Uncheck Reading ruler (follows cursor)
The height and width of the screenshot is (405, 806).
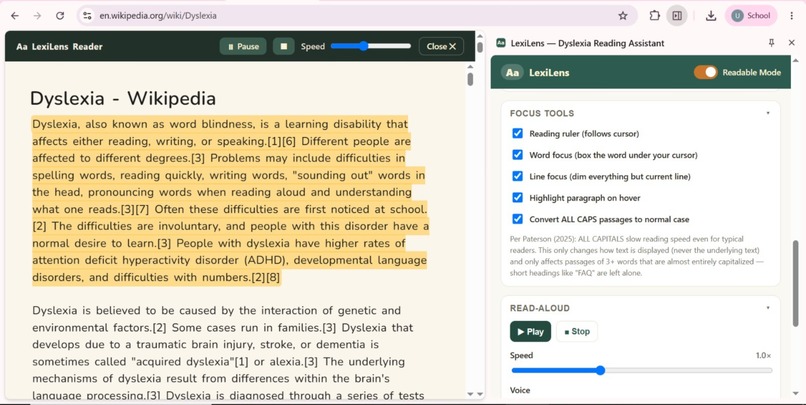click(x=518, y=134)
